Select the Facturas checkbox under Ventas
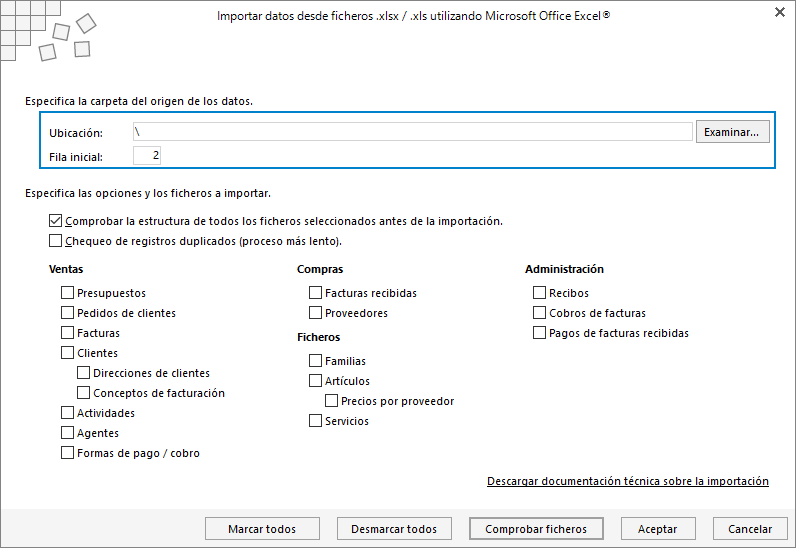Screen dimensions: 796x548 67,333
